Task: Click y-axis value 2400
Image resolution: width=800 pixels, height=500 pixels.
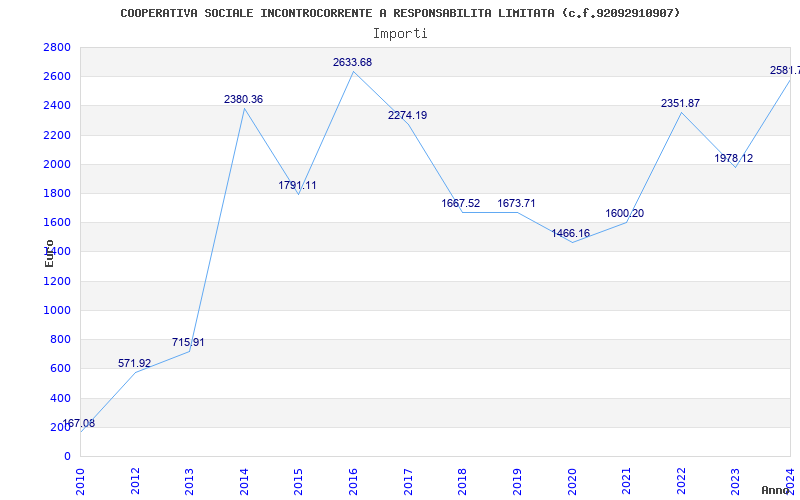Action: [57, 106]
